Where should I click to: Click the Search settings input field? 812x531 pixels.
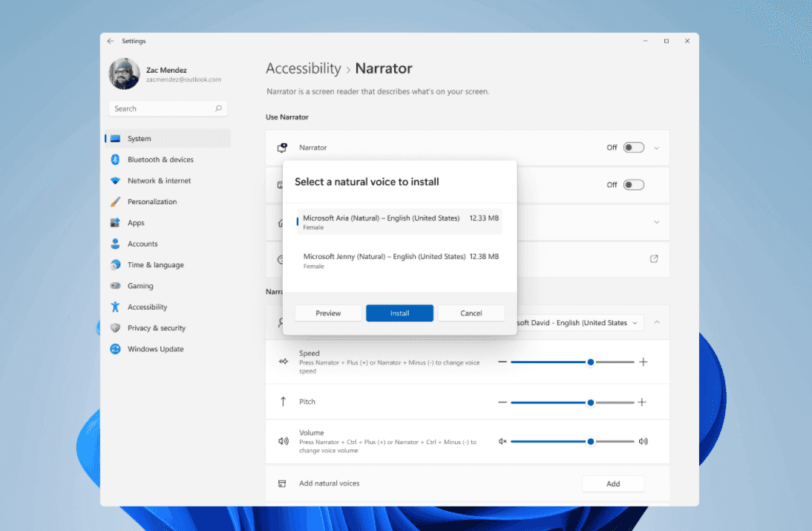(168, 108)
